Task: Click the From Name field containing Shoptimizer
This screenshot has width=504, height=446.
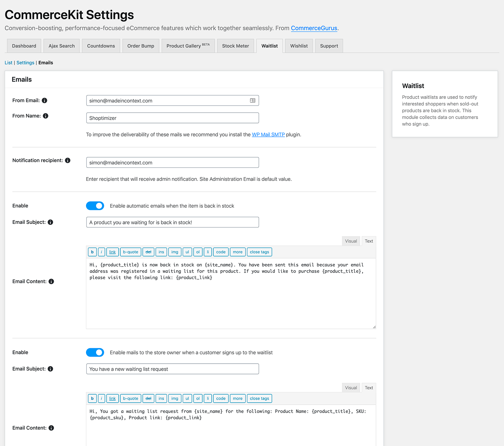Action: (172, 118)
